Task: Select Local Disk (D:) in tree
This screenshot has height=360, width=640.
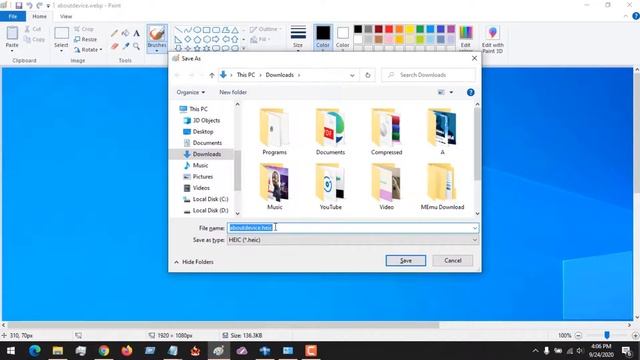Action: click(210, 211)
